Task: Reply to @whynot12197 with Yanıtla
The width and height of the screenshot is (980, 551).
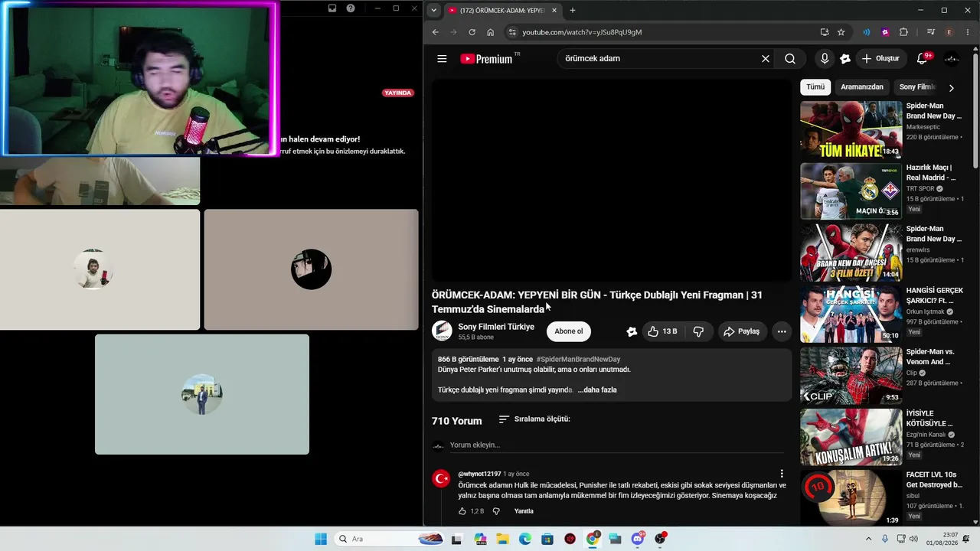Action: point(524,511)
